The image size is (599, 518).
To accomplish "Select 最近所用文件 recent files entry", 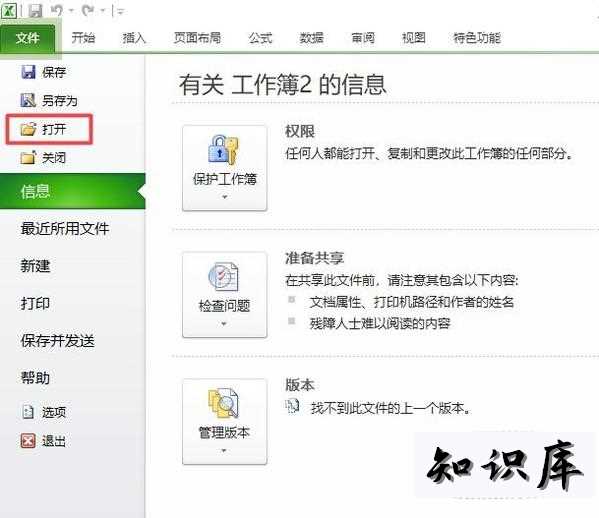I will 65,229.
